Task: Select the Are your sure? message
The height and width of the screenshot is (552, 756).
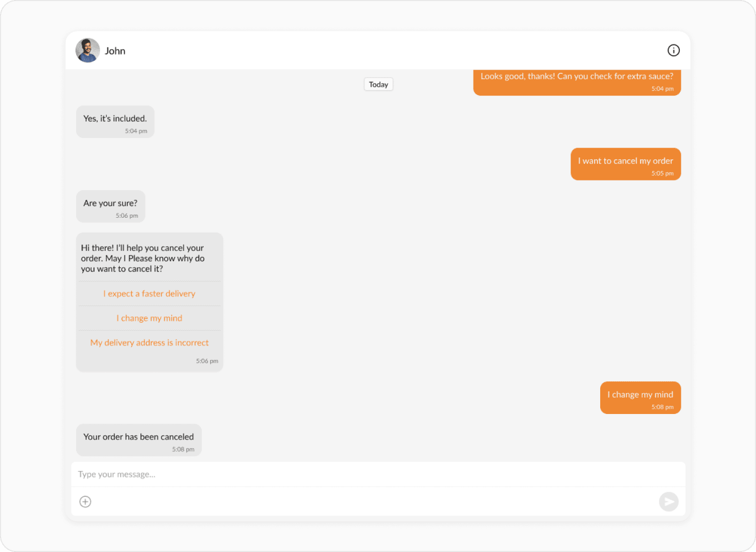Action: [x=110, y=206]
